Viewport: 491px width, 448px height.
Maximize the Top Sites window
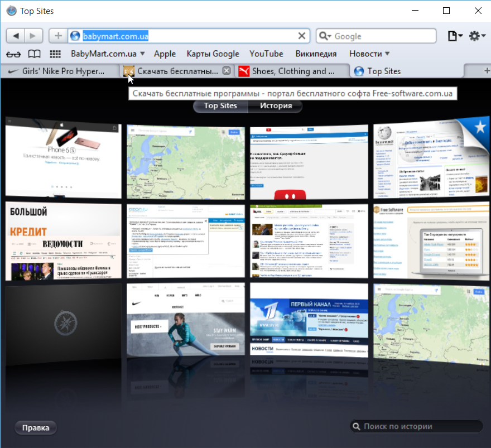click(x=446, y=11)
